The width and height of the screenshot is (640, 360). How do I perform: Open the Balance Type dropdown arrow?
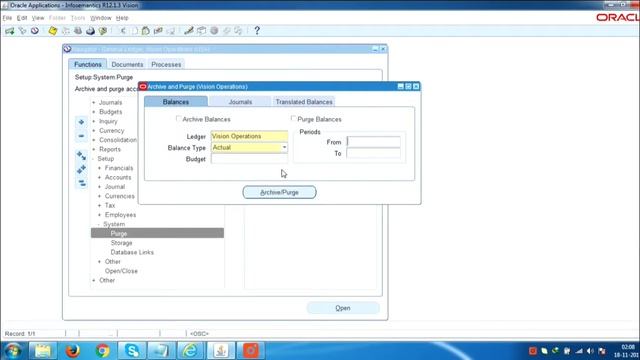[284, 147]
